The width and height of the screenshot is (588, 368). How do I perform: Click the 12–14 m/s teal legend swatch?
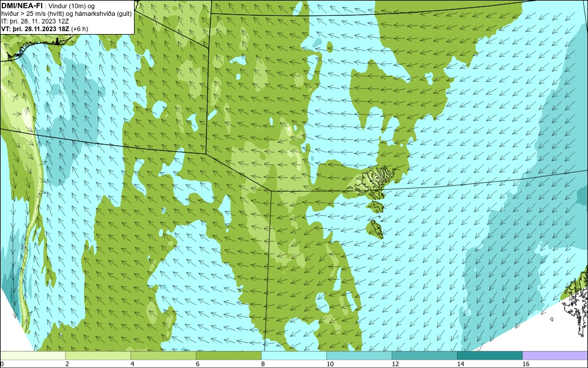425,356
